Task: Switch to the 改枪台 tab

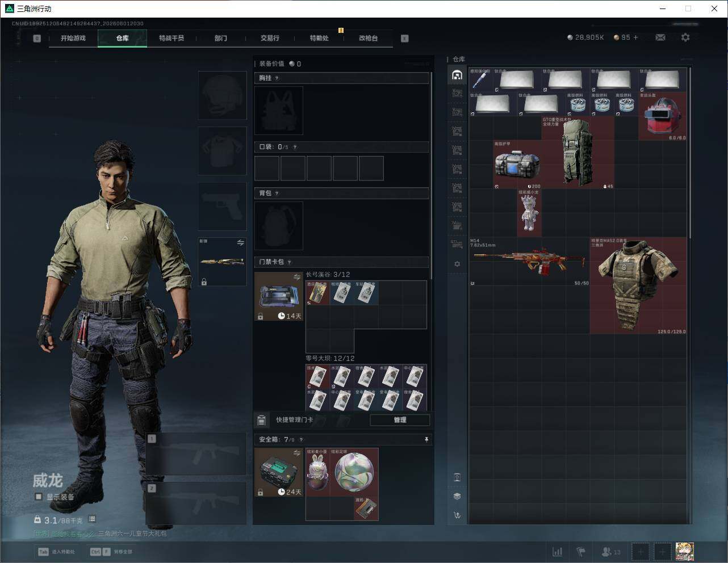Action: 368,38
